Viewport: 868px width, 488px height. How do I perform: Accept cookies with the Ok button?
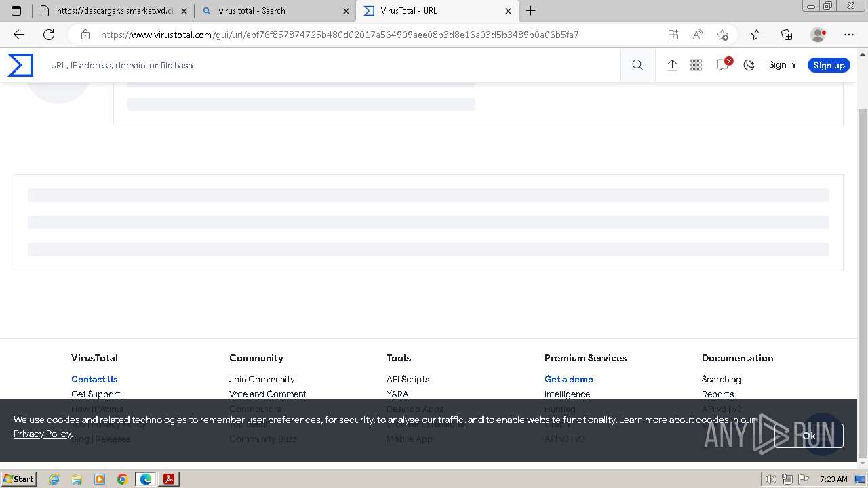click(809, 436)
